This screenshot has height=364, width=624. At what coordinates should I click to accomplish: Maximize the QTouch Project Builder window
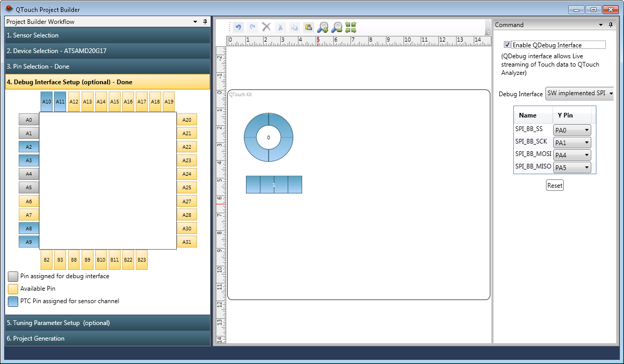click(593, 9)
